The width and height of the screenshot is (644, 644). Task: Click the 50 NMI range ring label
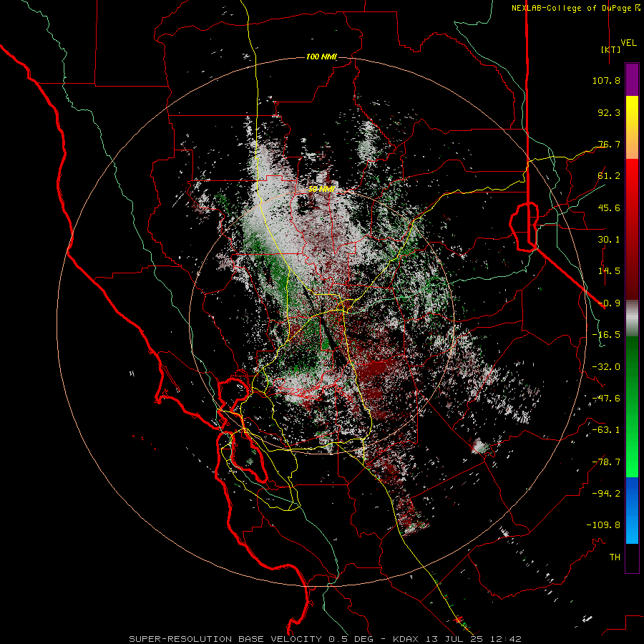coord(321,189)
